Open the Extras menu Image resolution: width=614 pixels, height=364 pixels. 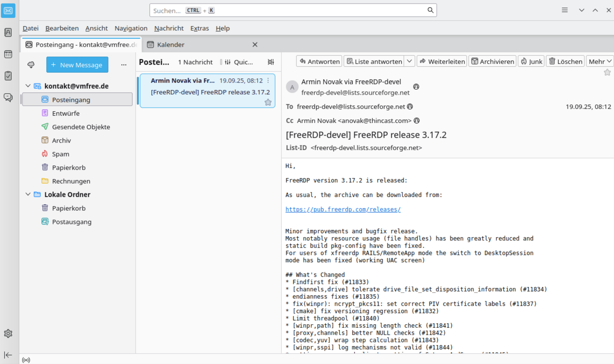coord(199,28)
